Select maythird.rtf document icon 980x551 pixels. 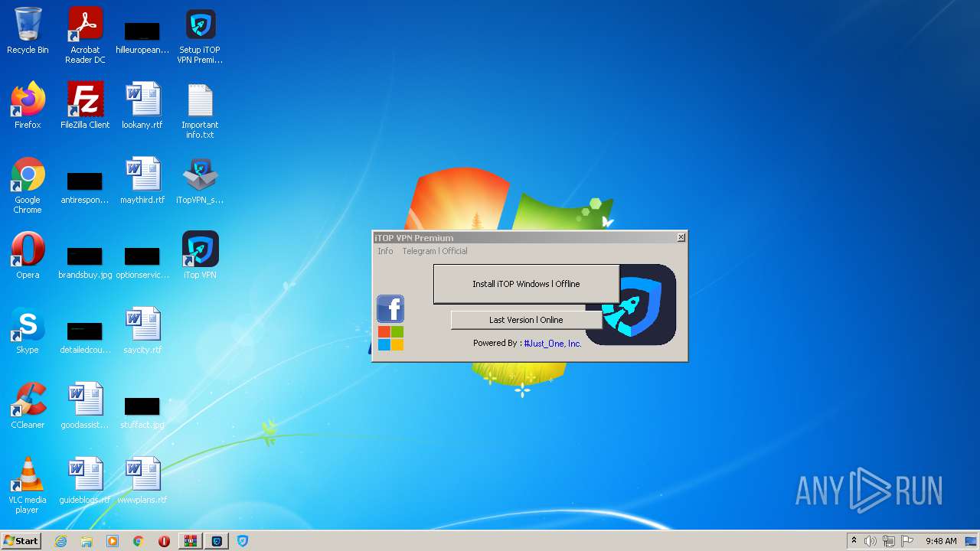click(142, 181)
